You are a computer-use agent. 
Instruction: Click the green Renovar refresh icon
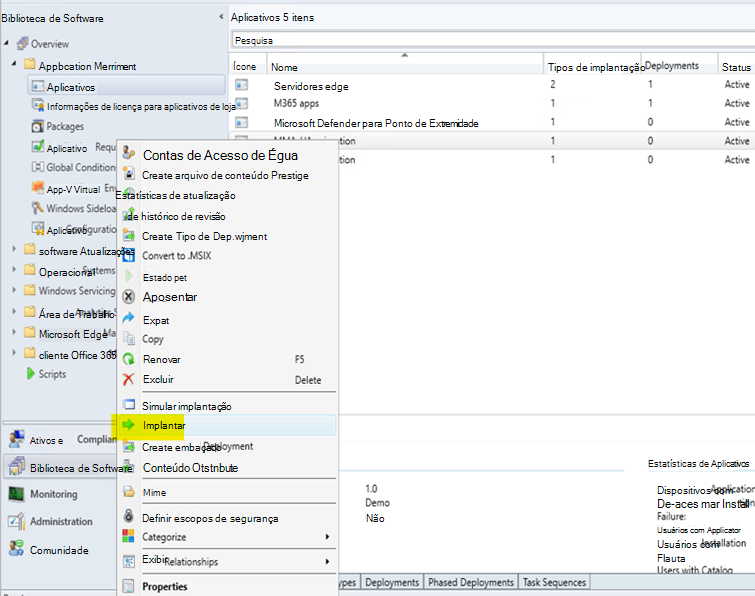click(129, 359)
